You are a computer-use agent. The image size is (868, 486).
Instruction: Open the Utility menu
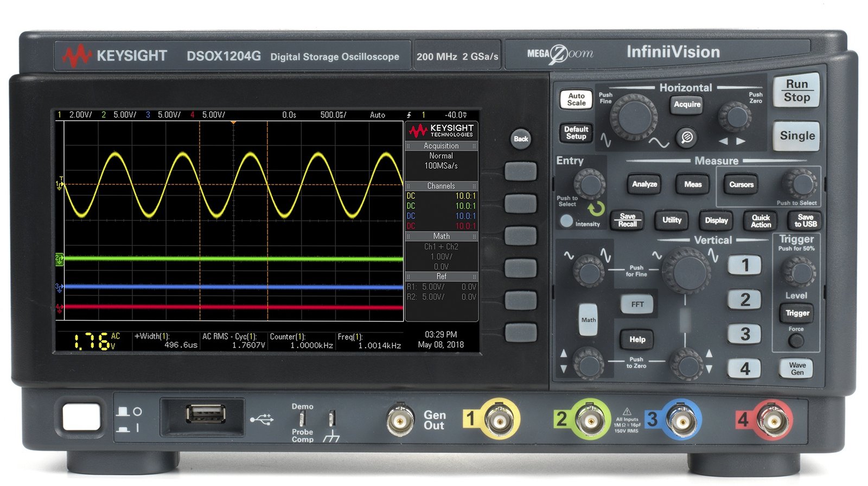pyautogui.click(x=671, y=220)
